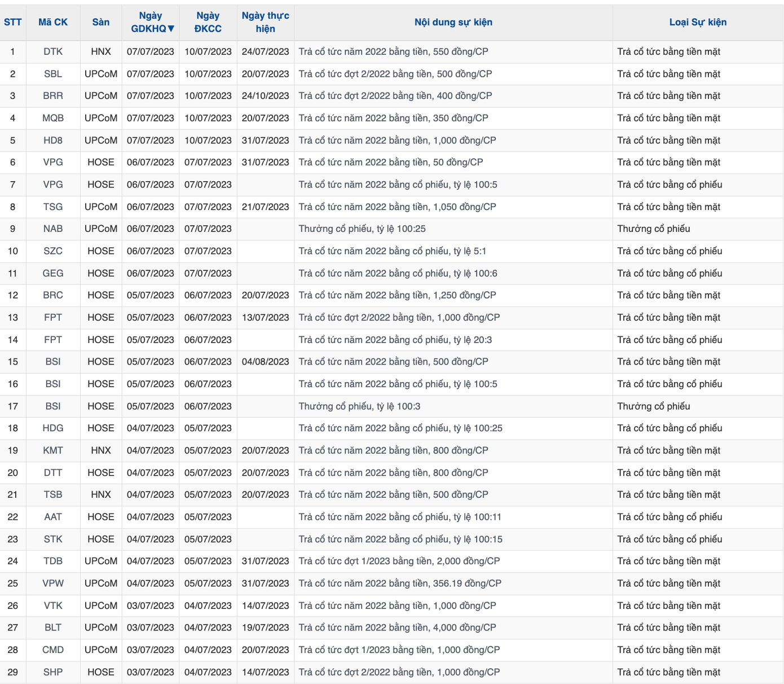The image size is (784, 684).
Task: Click the SHP ticker in the last row
Action: point(53,672)
